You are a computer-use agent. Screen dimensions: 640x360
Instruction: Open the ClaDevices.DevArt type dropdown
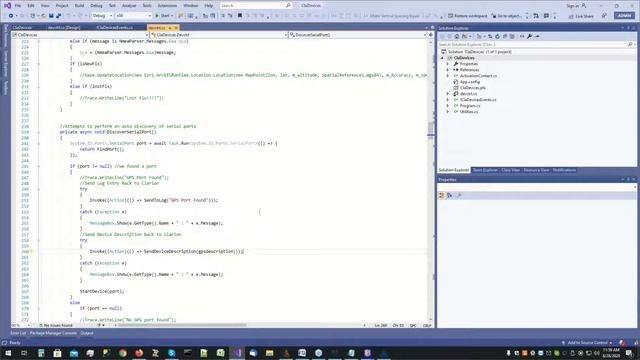coord(219,35)
